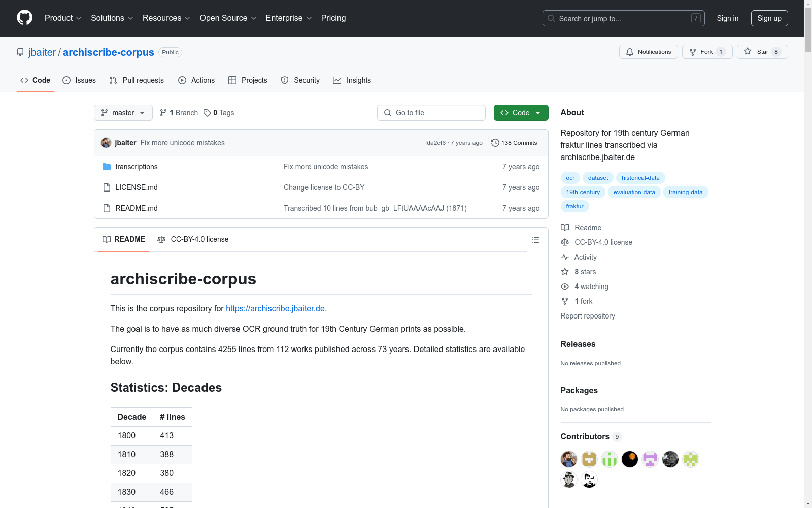The height and width of the screenshot is (508, 812).
Task: Click jbaiter's commit author avatar
Action: pyautogui.click(x=106, y=143)
